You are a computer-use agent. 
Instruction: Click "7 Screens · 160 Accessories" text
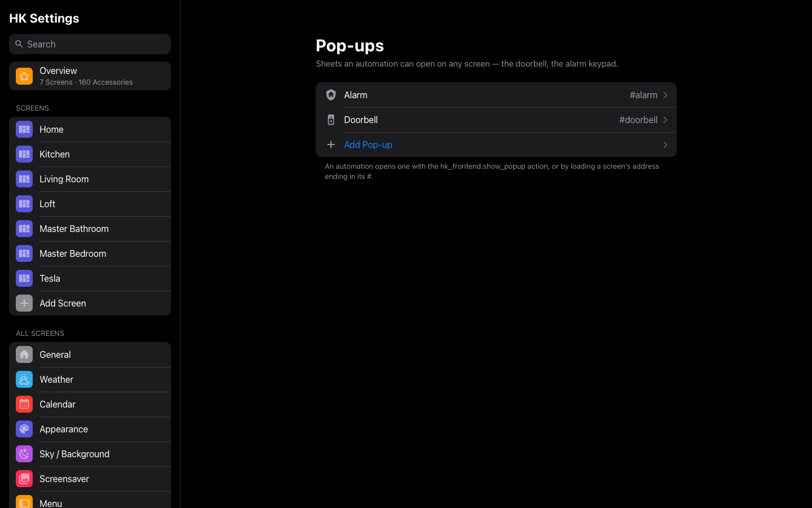[86, 82]
